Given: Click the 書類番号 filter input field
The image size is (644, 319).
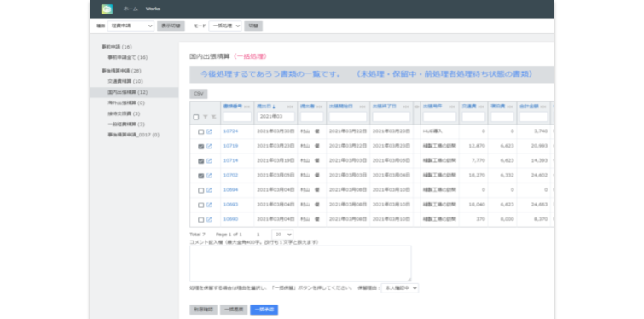Looking at the screenshot, I should pos(237,117).
